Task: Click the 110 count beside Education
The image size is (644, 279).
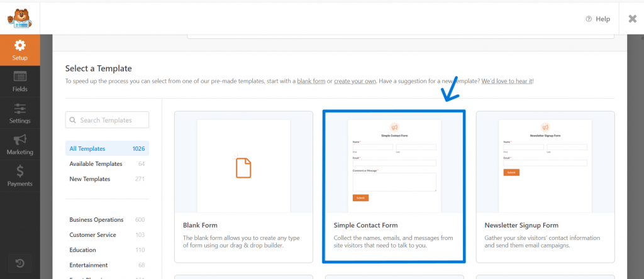Action: coord(140,250)
